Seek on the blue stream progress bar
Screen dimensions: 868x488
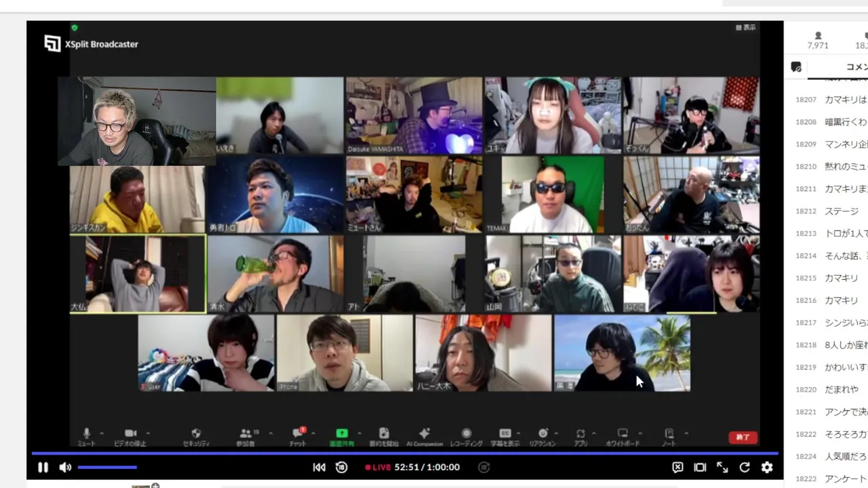(x=405, y=453)
